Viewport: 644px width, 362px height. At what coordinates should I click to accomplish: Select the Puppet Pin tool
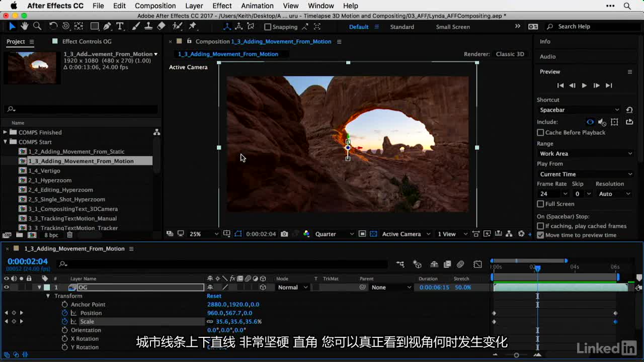[192, 26]
